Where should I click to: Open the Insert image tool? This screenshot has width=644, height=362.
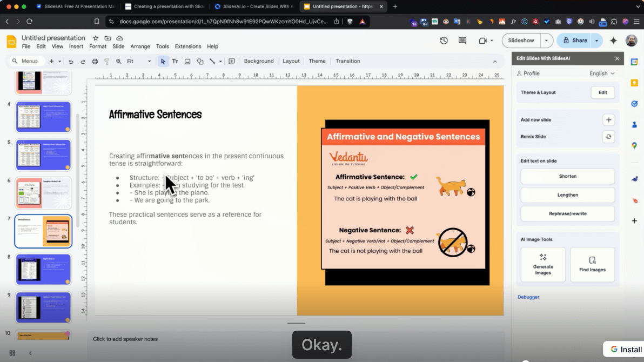[x=187, y=61]
